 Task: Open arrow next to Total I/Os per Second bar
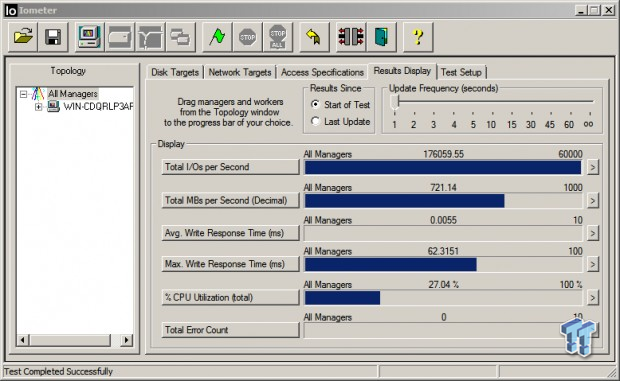click(592, 167)
